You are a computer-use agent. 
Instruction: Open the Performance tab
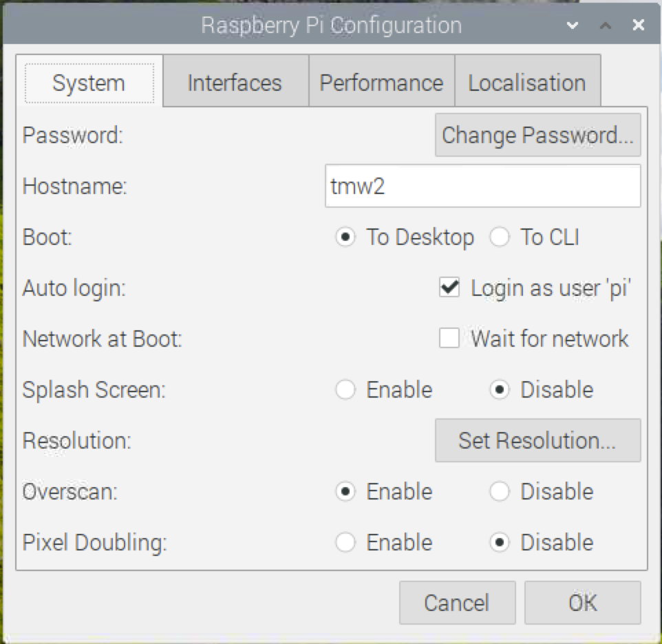pyautogui.click(x=381, y=83)
